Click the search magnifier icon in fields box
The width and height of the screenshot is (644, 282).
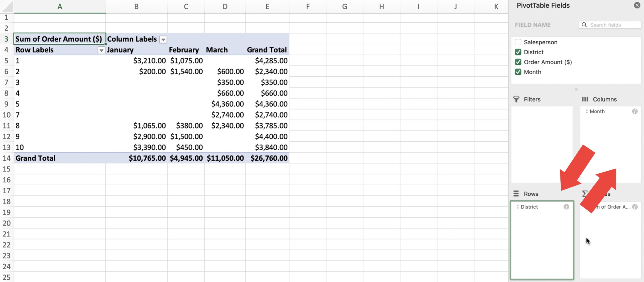coord(584,25)
